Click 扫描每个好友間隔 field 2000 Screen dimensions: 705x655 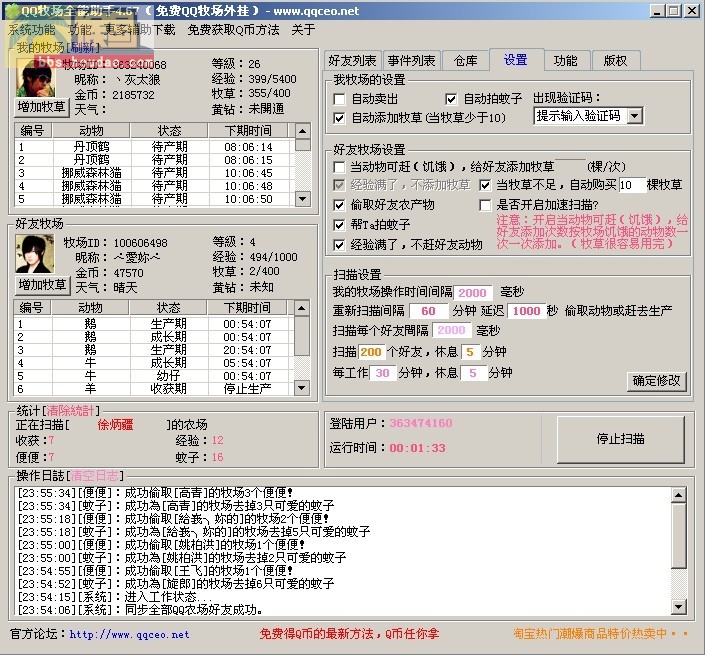(x=451, y=330)
